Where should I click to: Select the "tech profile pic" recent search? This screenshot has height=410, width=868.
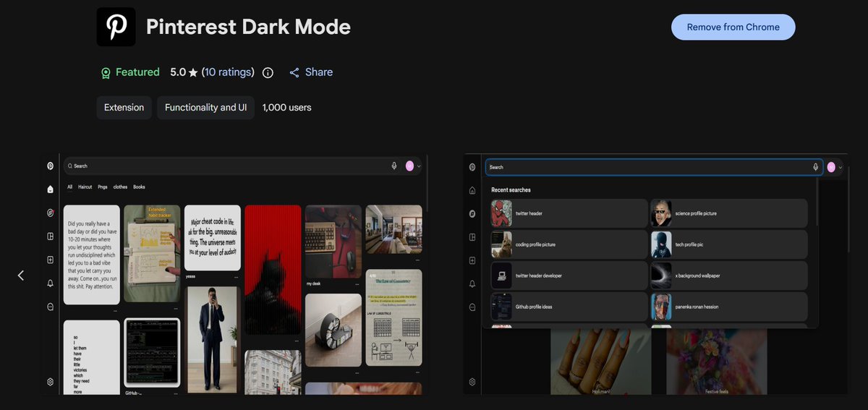728,244
